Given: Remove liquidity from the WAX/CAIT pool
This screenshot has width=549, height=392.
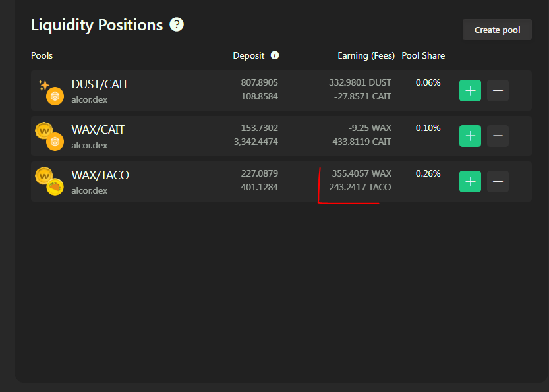Looking at the screenshot, I should [x=498, y=136].
